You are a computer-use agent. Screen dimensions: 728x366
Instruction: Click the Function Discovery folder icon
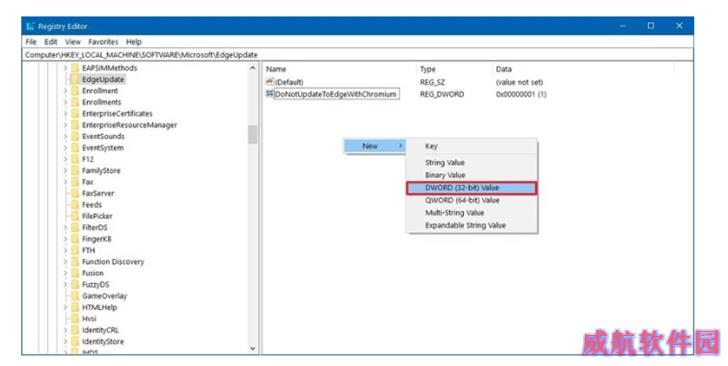tap(75, 261)
